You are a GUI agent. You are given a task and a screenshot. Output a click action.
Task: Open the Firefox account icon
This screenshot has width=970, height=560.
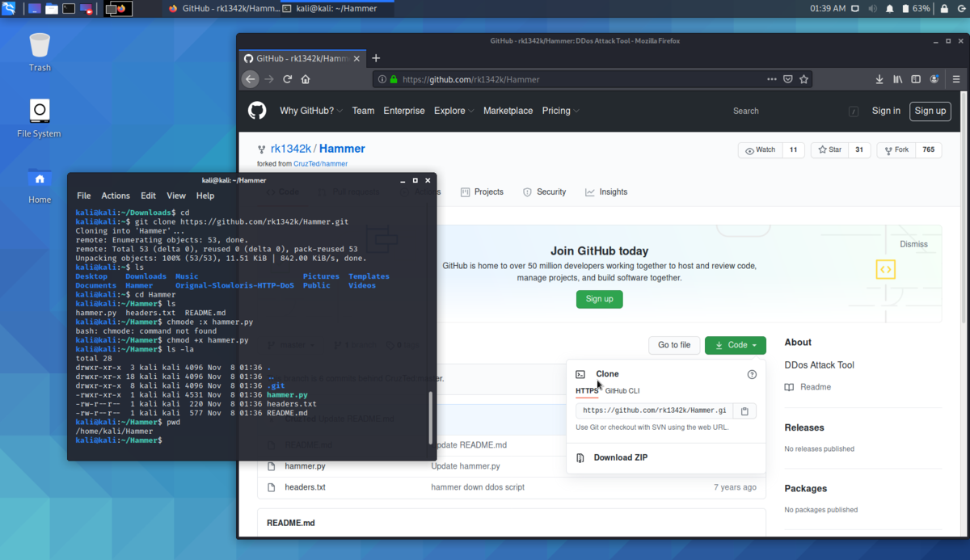(934, 79)
